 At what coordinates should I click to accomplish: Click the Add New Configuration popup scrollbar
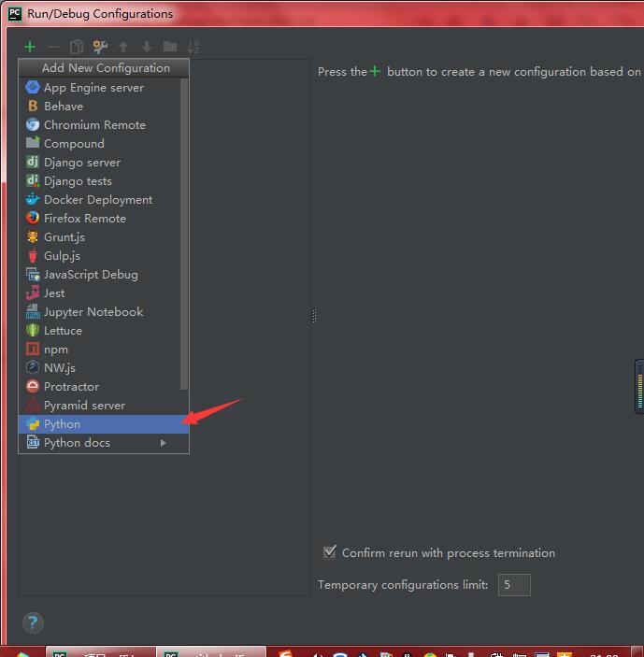[x=184, y=234]
